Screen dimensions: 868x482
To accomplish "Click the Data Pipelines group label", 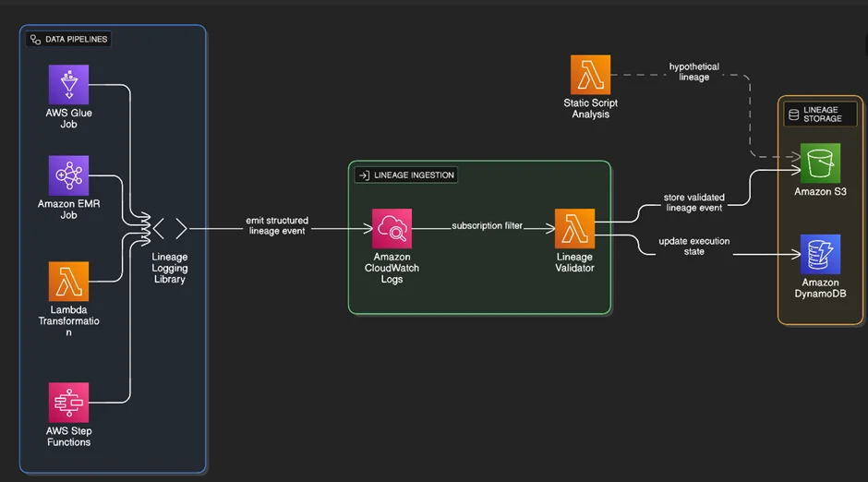I will 70,40.
